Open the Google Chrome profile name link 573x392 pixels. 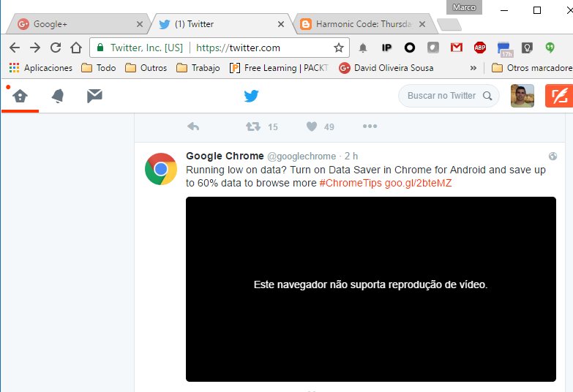click(x=225, y=156)
